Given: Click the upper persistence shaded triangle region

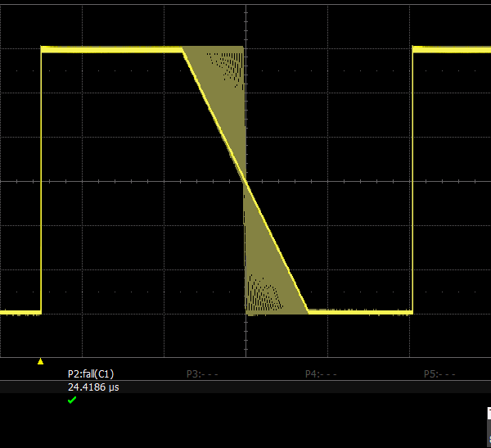Looking at the screenshot, I should click(x=225, y=90).
